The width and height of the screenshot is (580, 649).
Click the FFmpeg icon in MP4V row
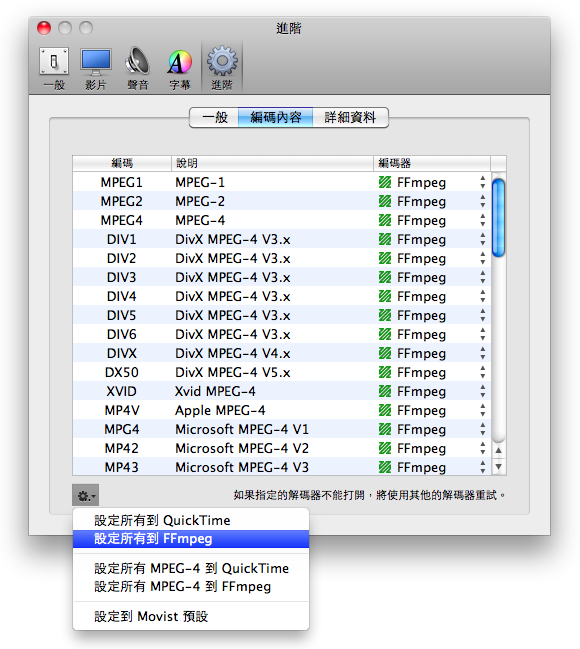click(x=385, y=410)
